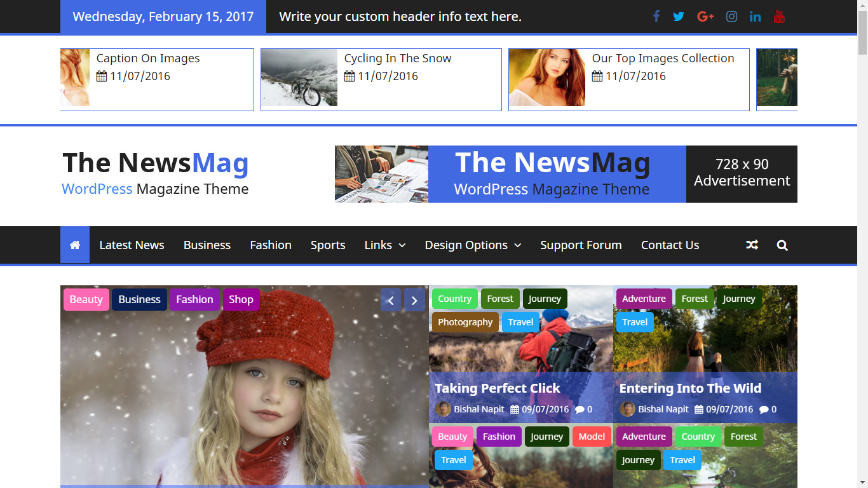Screen dimensions: 868x488
Task: Open the Cycling In The Snow post
Action: tap(398, 58)
